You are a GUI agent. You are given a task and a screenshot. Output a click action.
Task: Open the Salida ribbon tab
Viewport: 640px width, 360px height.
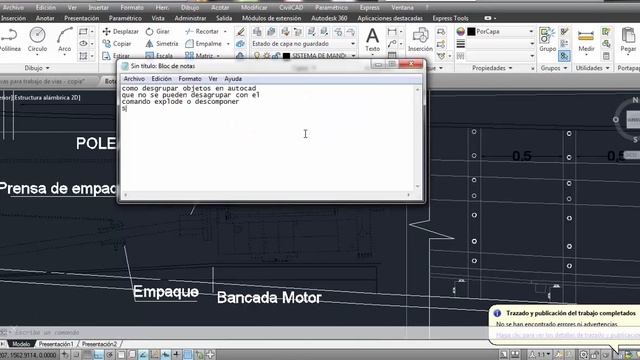[224, 18]
